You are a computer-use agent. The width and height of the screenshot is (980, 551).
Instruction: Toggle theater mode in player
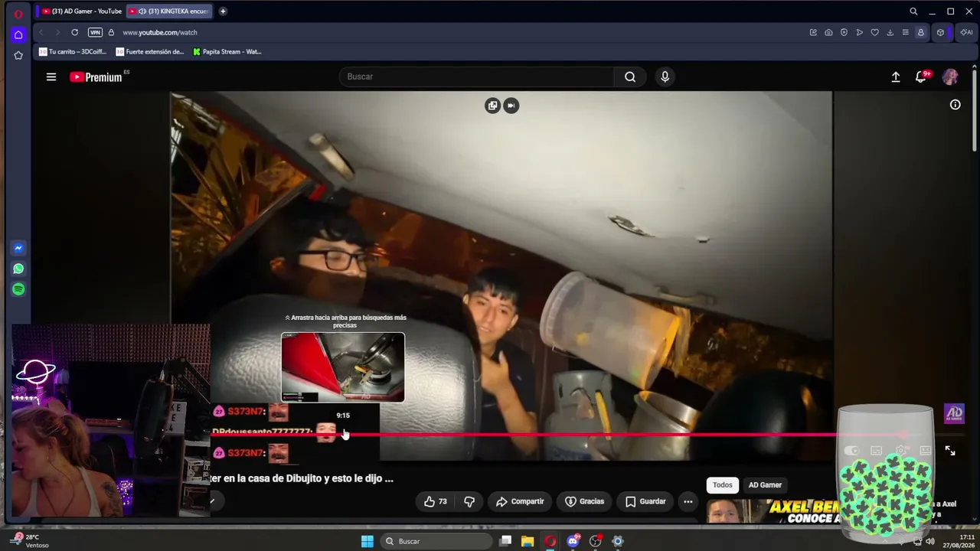(926, 451)
